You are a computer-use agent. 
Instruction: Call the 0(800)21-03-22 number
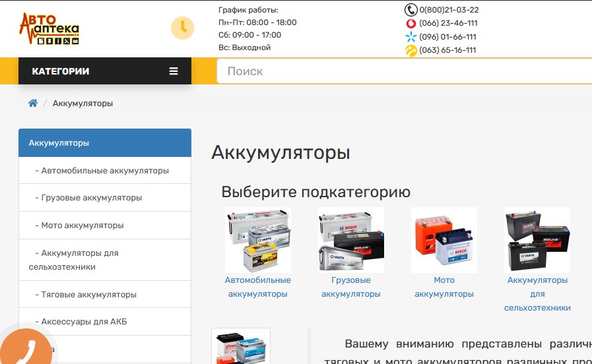[x=449, y=10]
